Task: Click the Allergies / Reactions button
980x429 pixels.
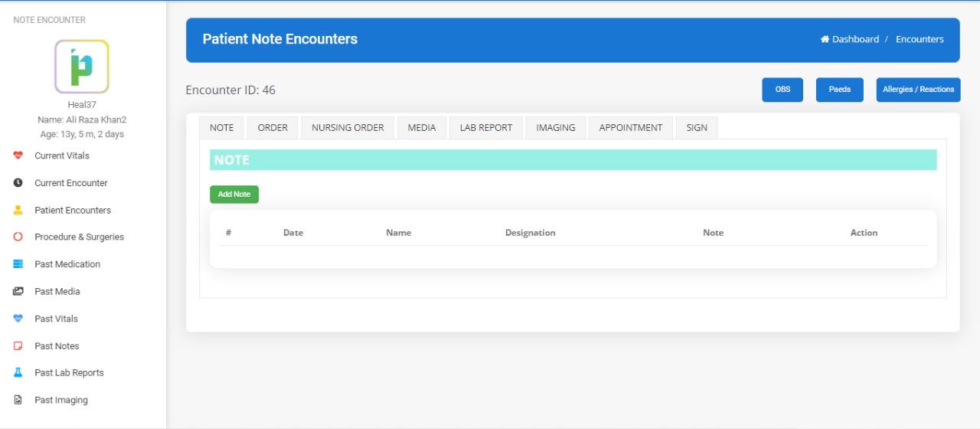Action: [x=918, y=90]
